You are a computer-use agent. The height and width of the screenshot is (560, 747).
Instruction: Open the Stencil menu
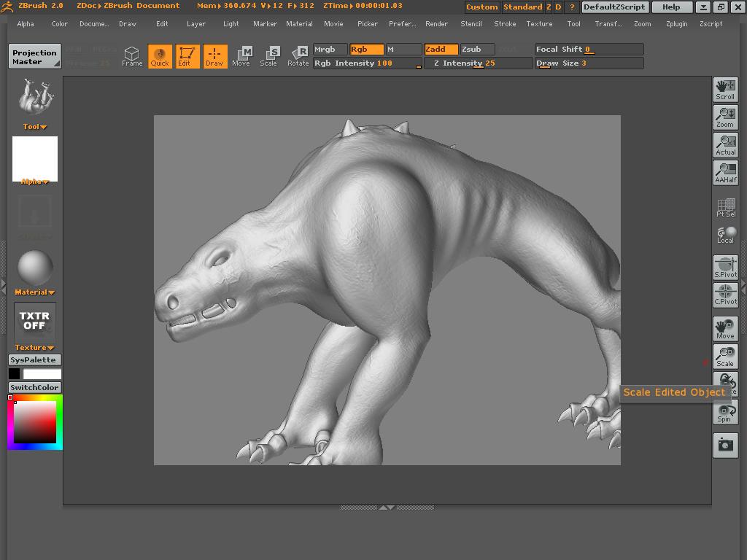click(x=471, y=23)
